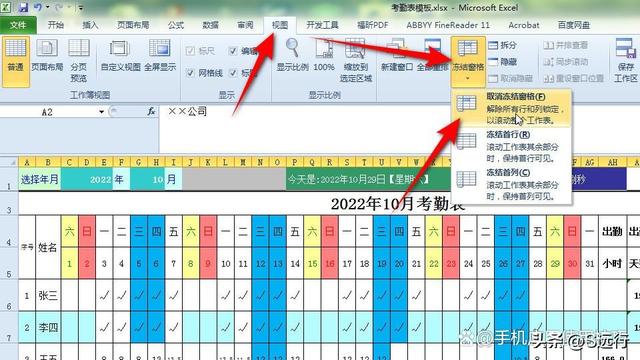
Task: Click the select-all corner of the sheet
Action: pyautogui.click(x=9, y=162)
